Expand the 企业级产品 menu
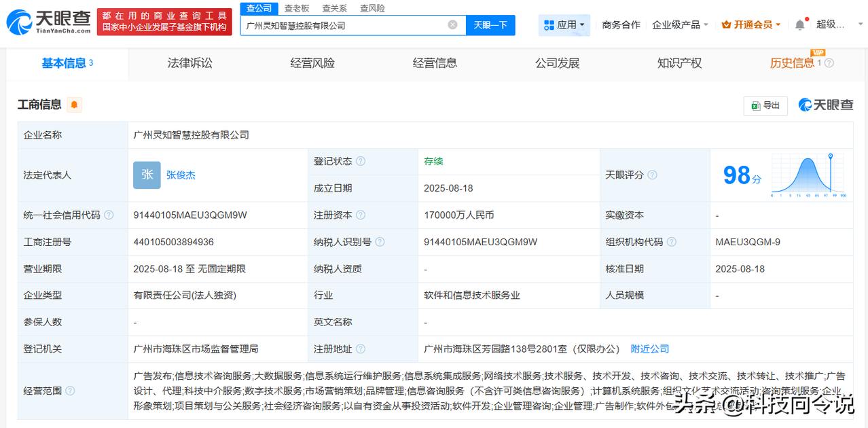Image resolution: width=868 pixels, height=428 pixels. [x=680, y=25]
